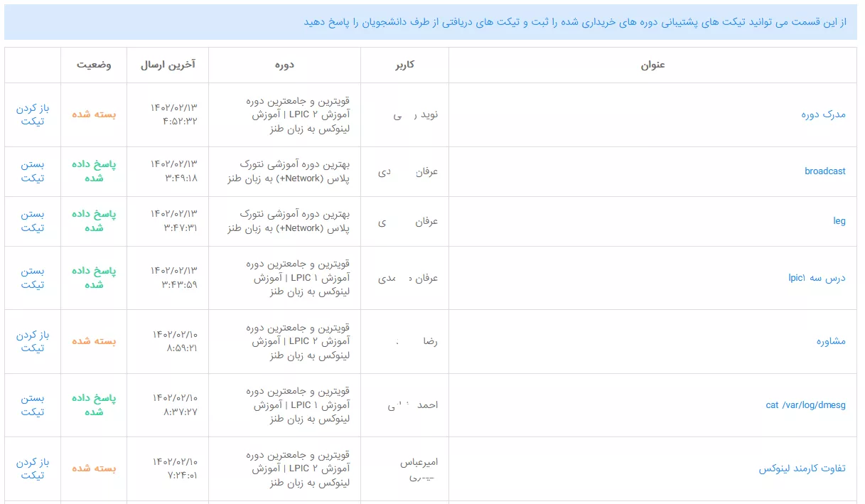The image size is (865, 504).
Task: Open the 'broadcast' ticket title
Action: click(x=824, y=171)
